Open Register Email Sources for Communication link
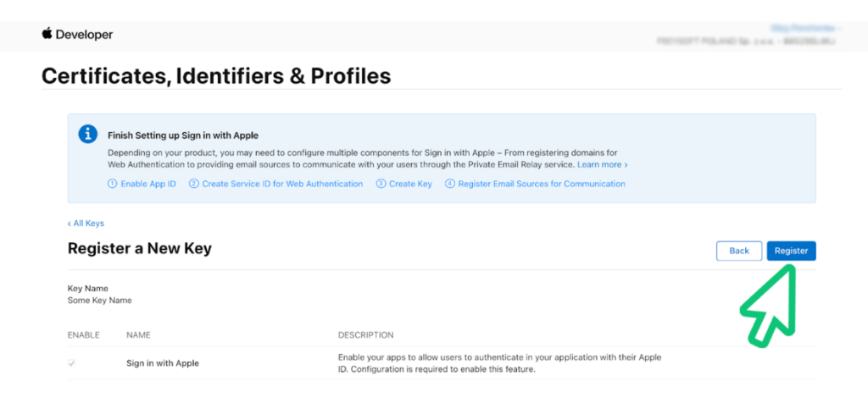868x403 pixels. coord(542,184)
